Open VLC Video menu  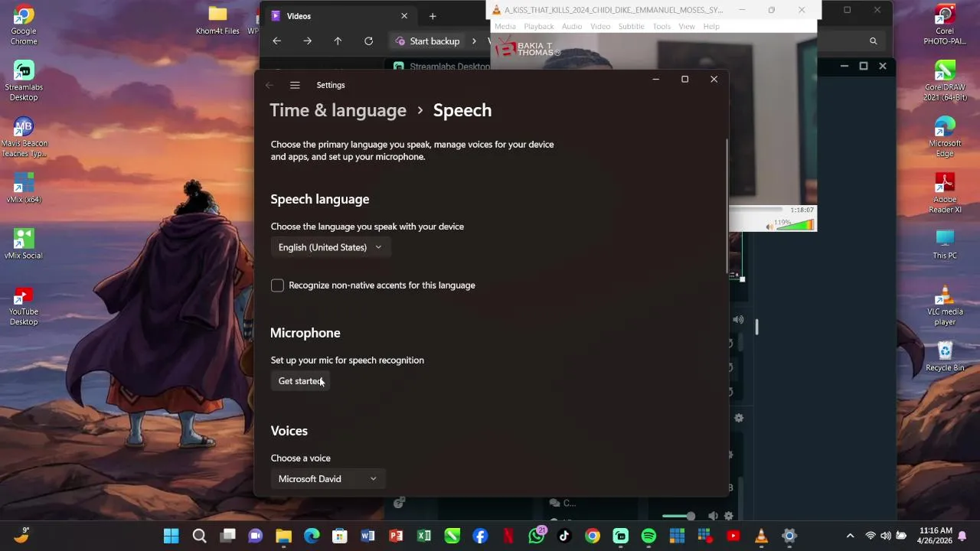(x=600, y=27)
